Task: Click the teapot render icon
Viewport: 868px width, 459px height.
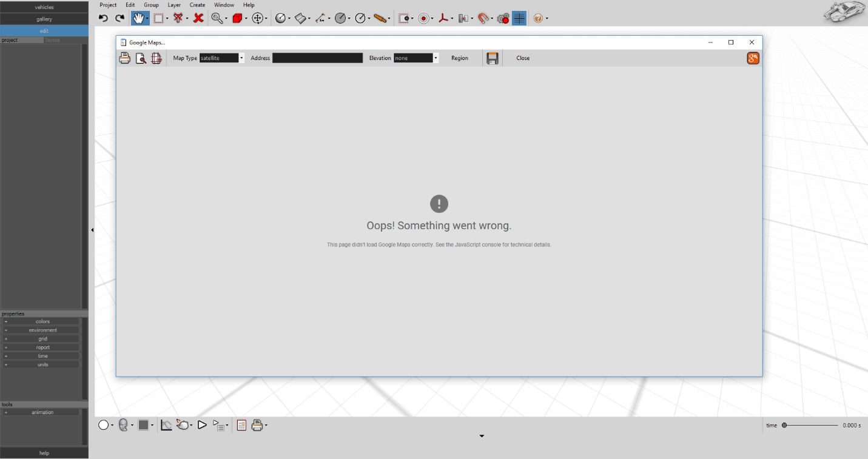Action: (x=183, y=425)
